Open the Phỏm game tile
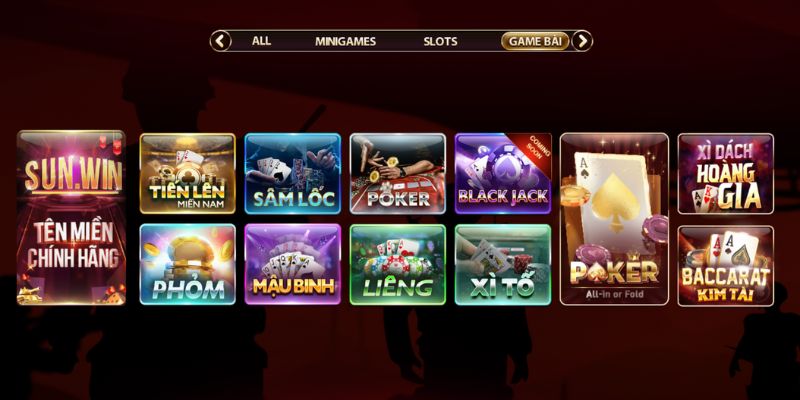The width and height of the screenshot is (800, 400). (x=188, y=264)
